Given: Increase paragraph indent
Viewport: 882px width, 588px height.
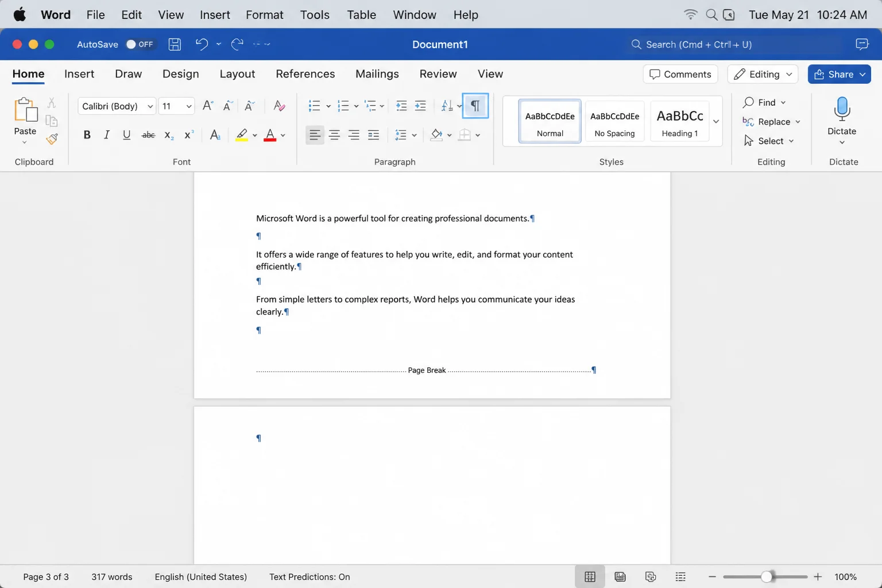Looking at the screenshot, I should (420, 106).
